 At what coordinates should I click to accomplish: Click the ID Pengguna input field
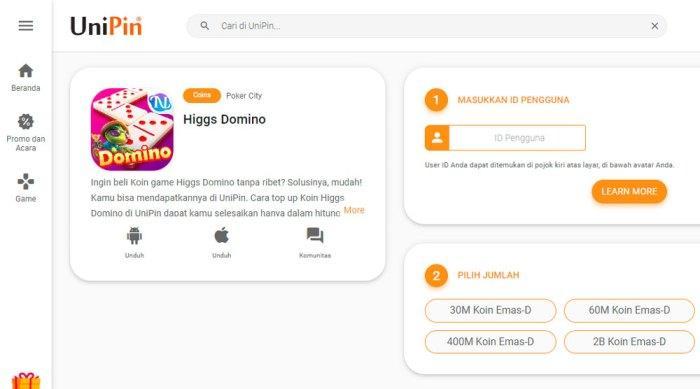point(518,138)
